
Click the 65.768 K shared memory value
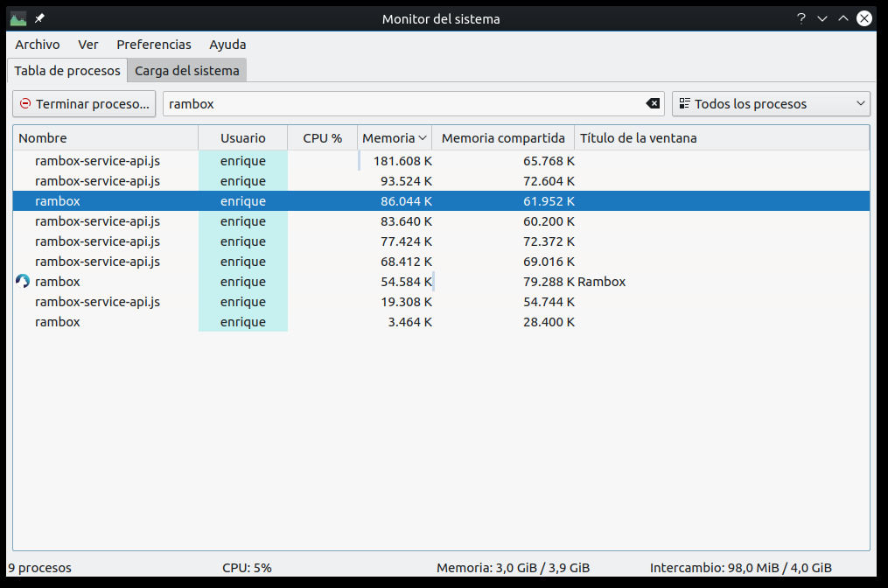coord(549,161)
